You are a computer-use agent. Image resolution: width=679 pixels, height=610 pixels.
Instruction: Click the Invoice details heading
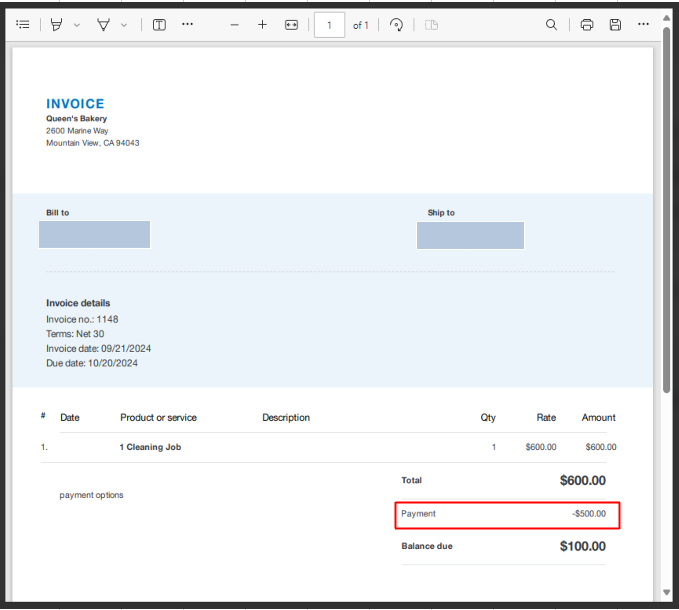pos(78,303)
